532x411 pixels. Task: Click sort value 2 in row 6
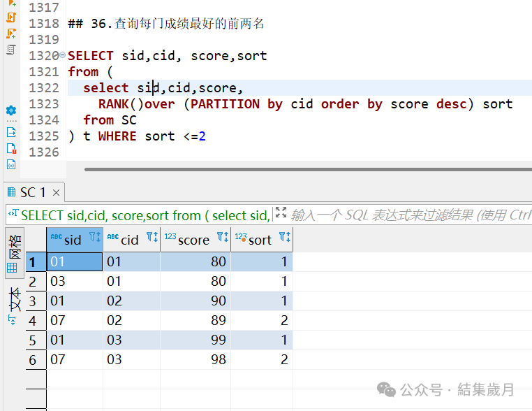262,360
